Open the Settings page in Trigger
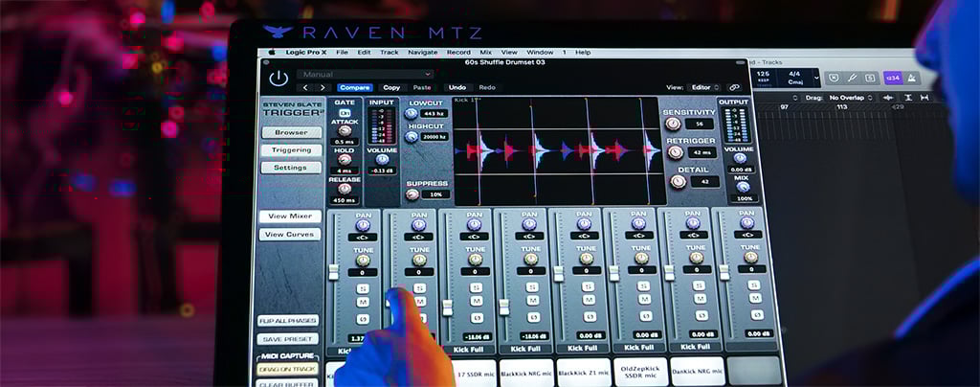 pyautogui.click(x=290, y=168)
